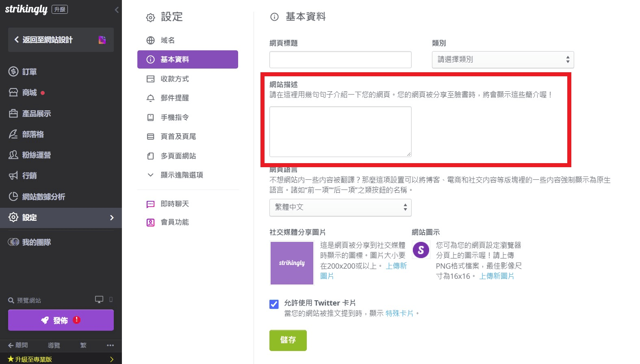
Task: Click the purple strikingly share image thumbnail
Action: pyautogui.click(x=292, y=263)
